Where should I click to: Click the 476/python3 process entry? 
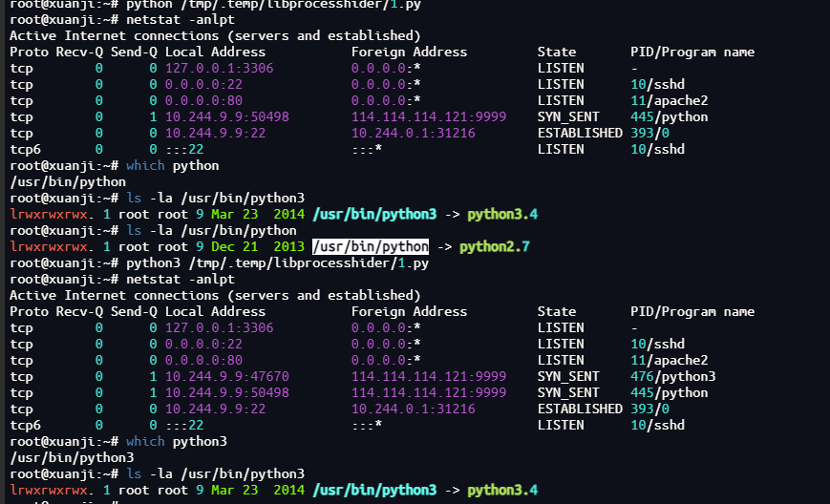(672, 376)
